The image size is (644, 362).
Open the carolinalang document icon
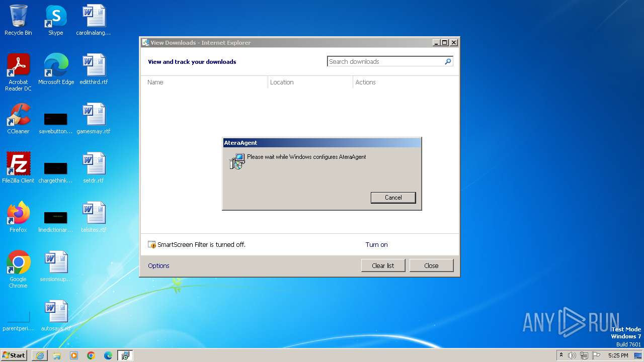click(94, 20)
